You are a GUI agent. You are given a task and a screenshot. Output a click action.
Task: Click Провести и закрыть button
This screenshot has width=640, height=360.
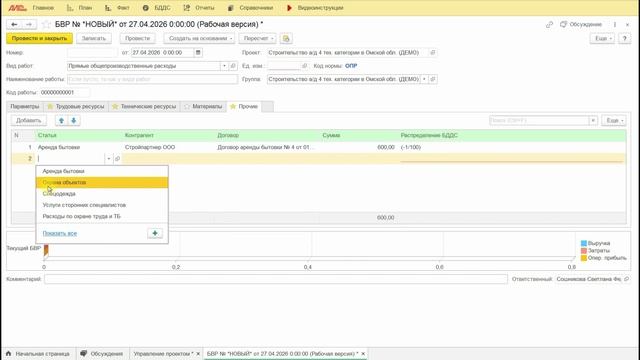point(40,38)
